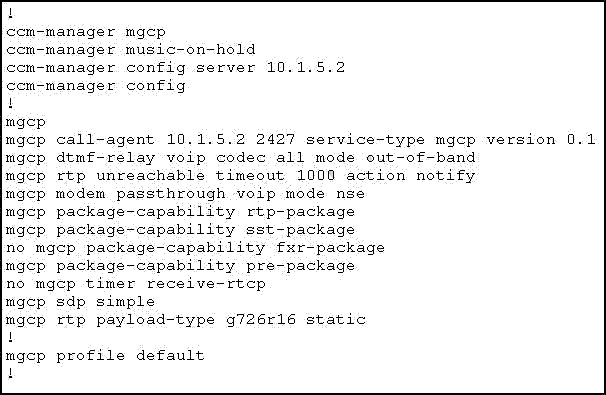This screenshot has height=395, width=606.
Task: Click the standalone 'mgcp' line
Action: pos(26,123)
